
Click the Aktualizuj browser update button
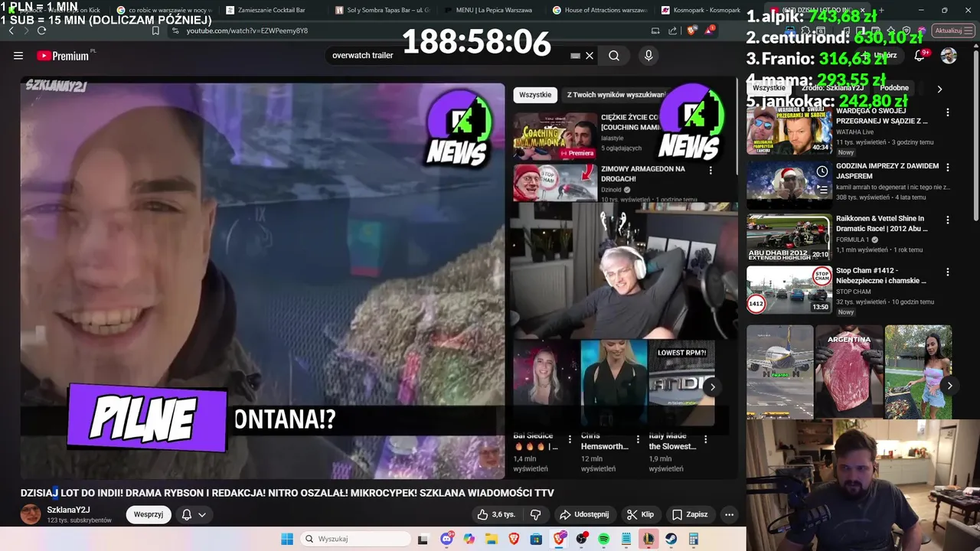pyautogui.click(x=952, y=31)
